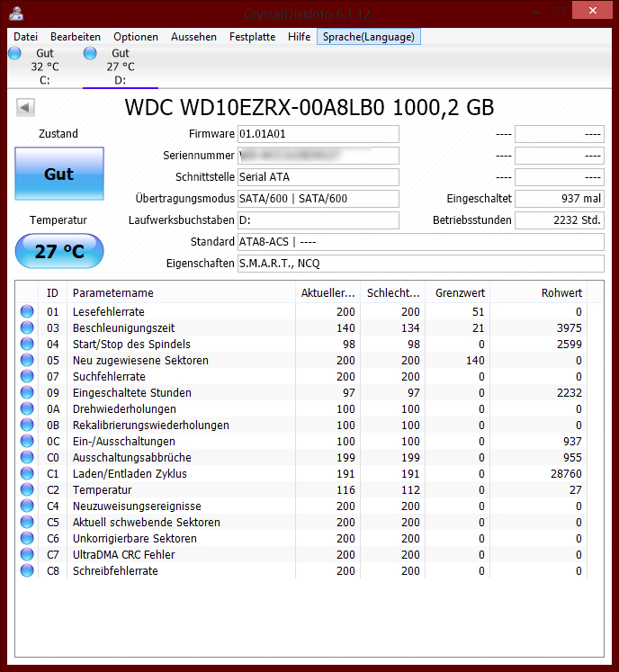Image resolution: width=619 pixels, height=672 pixels.
Task: Select the Lesefehlerrate parameter name
Action: click(109, 312)
